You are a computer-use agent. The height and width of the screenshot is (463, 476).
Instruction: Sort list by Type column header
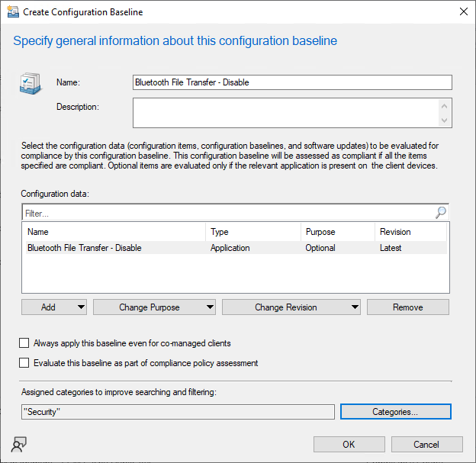click(252, 232)
